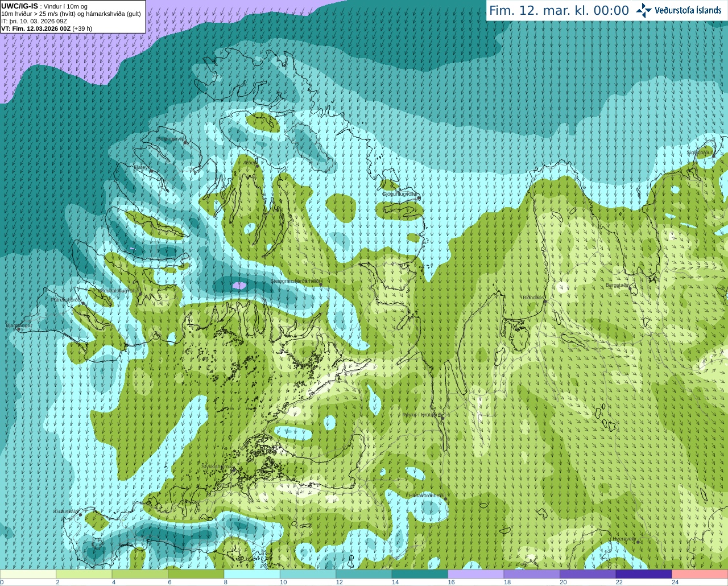This screenshot has width=728, height=586.
Task: Click the Gjögurflugvöllur station marker
Action: click(x=419, y=198)
